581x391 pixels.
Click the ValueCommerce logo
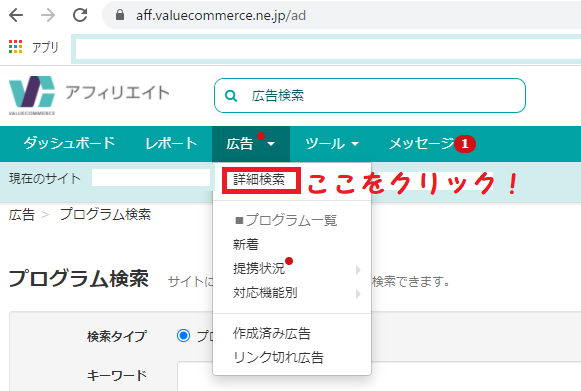coord(32,95)
